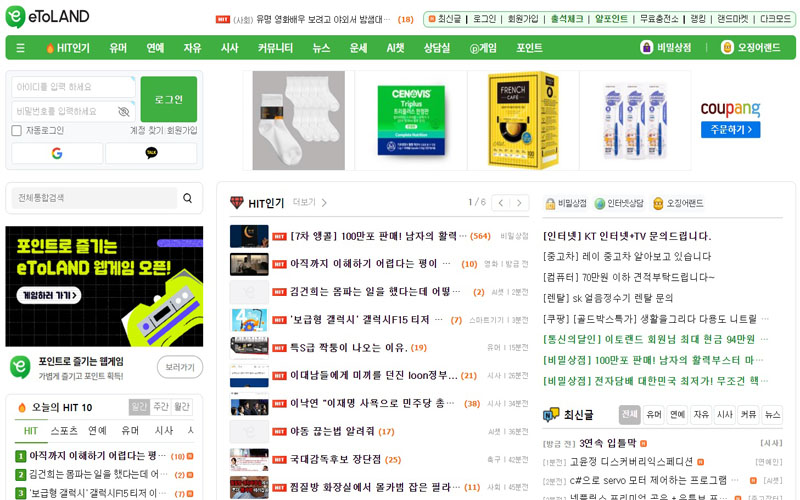Open the hamburger menu icon
Viewport: 800px width, 500px height.
(20, 48)
